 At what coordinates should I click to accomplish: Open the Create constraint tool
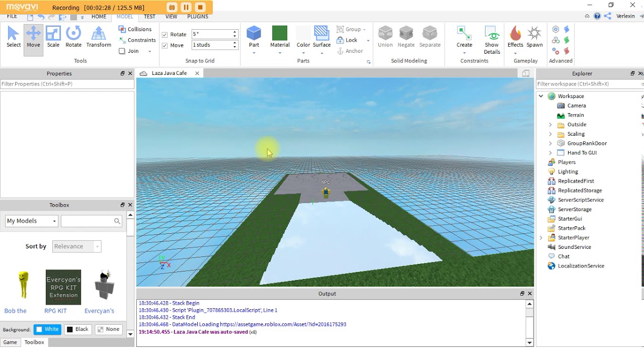click(x=464, y=37)
